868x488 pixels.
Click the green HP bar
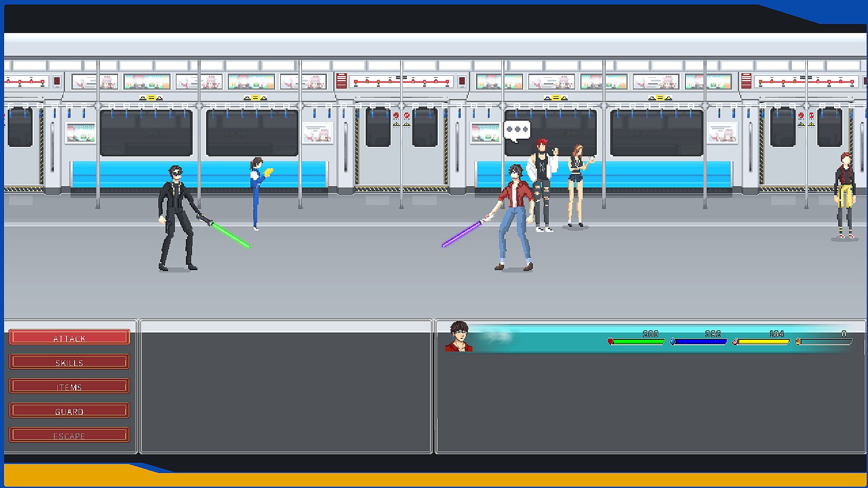[638, 342]
